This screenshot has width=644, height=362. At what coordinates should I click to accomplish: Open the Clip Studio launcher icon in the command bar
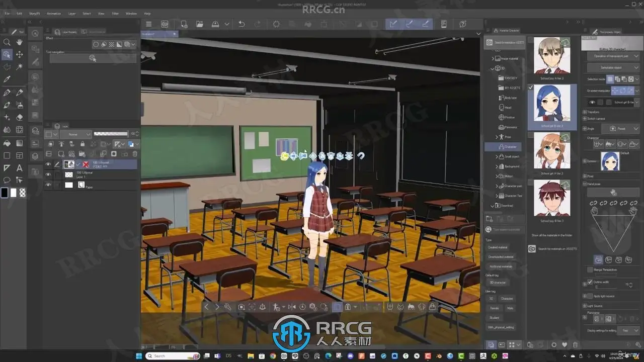pos(165,24)
